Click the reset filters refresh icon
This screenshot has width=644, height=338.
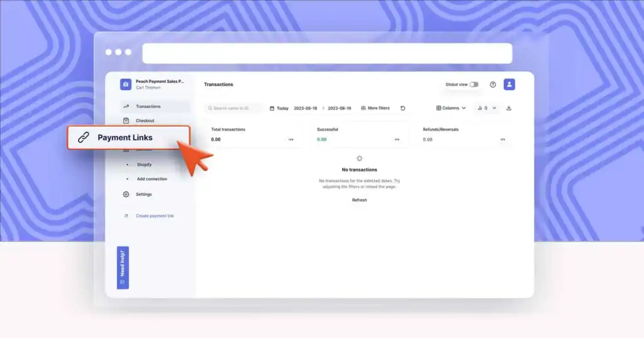pyautogui.click(x=402, y=108)
